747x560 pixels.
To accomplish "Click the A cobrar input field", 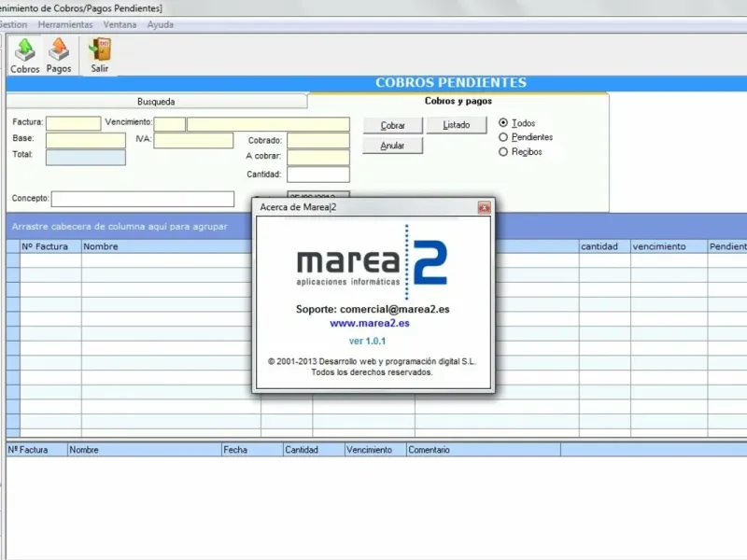I will tap(318, 157).
